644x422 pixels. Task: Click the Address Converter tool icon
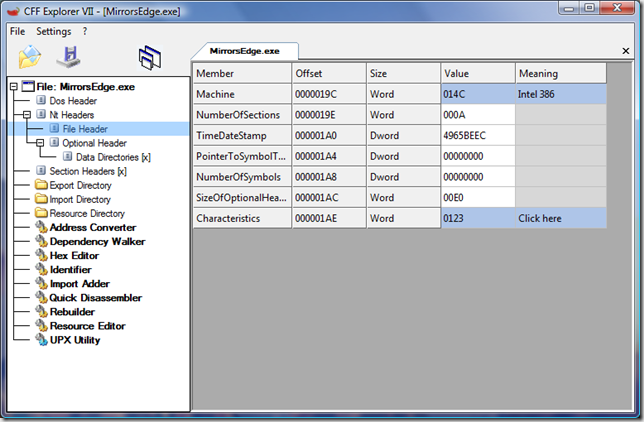pyautogui.click(x=41, y=227)
